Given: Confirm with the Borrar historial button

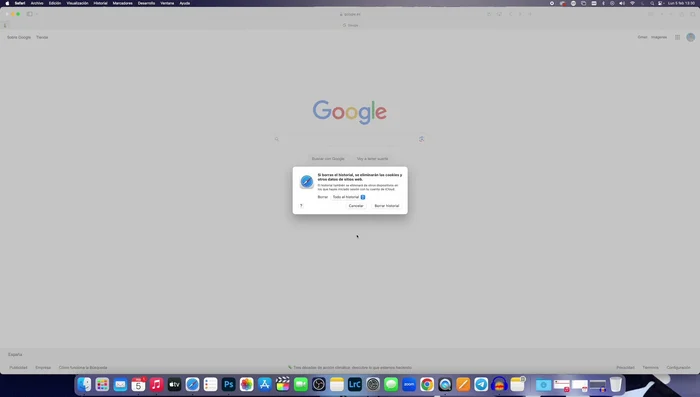Looking at the screenshot, I should 387,206.
